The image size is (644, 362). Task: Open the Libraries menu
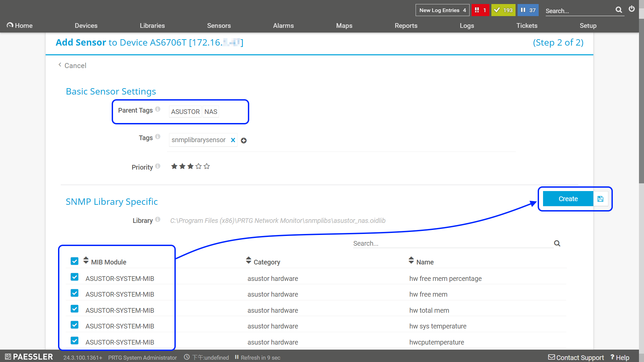tap(152, 25)
